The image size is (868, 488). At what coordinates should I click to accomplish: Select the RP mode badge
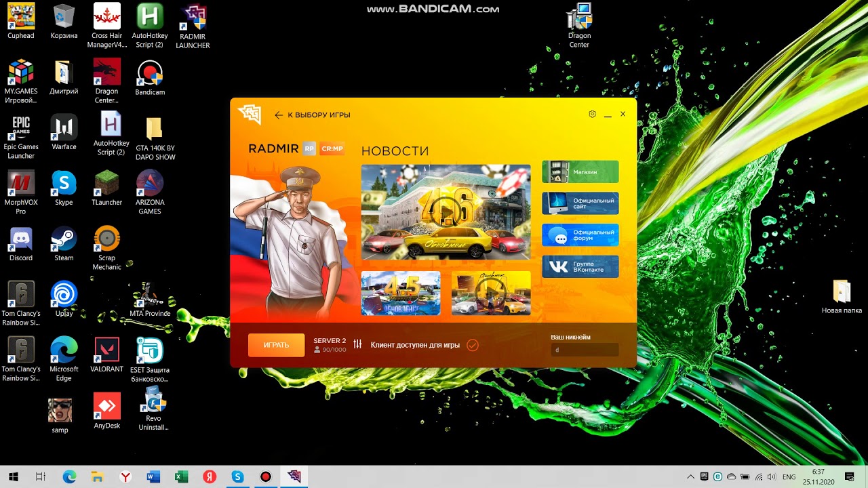pos(309,148)
